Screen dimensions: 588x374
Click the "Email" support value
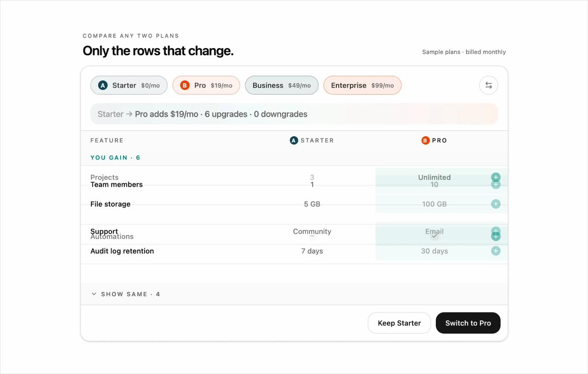pos(435,232)
